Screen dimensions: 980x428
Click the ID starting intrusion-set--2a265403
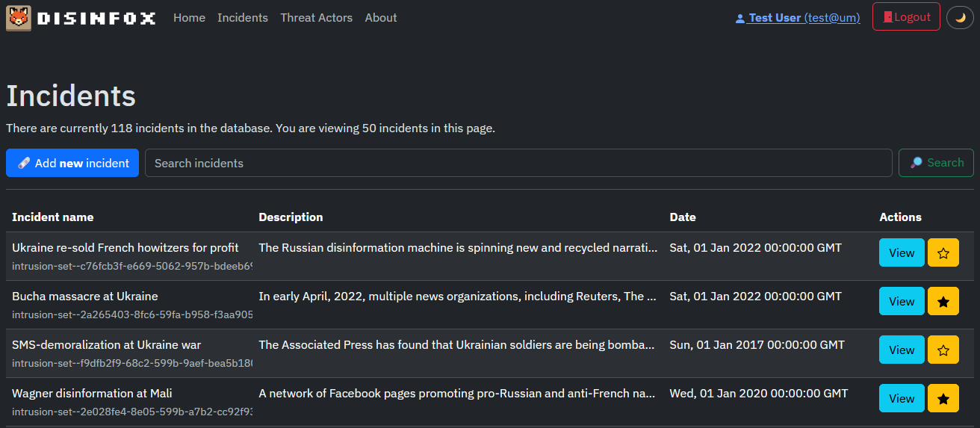tap(132, 314)
